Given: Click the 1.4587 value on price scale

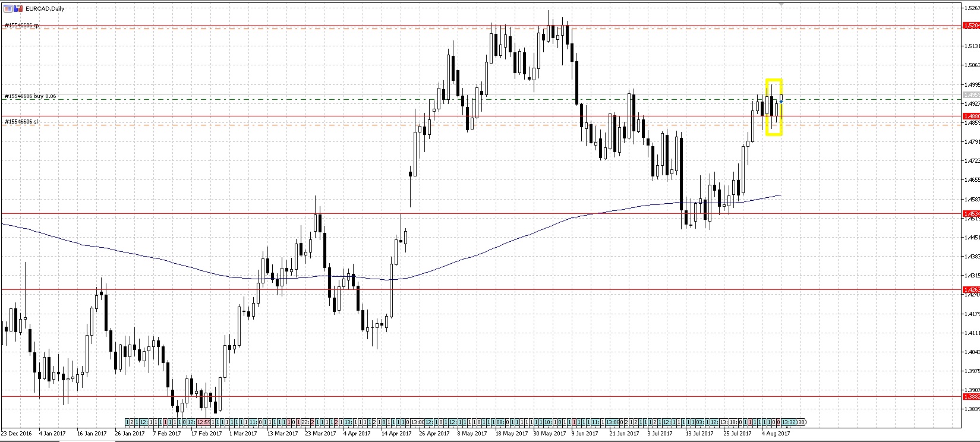Looking at the screenshot, I should point(972,199).
